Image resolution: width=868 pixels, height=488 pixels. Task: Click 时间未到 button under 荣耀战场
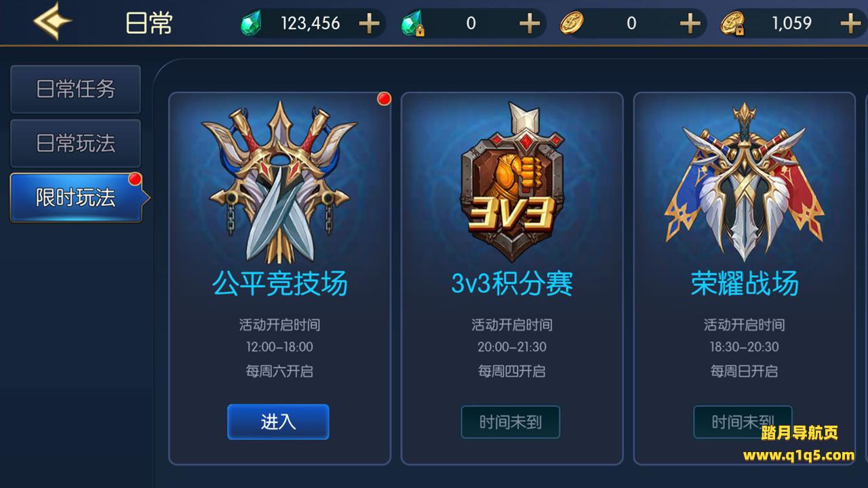click(743, 422)
